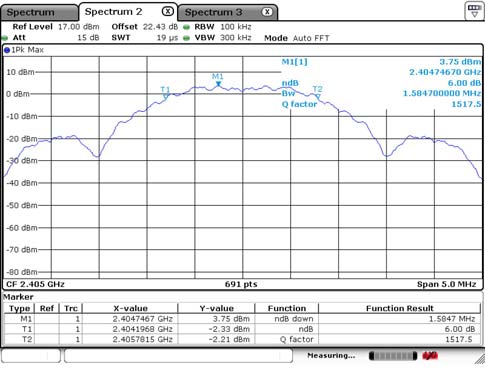Close the Spectrum 2 tab

[x=168, y=11]
